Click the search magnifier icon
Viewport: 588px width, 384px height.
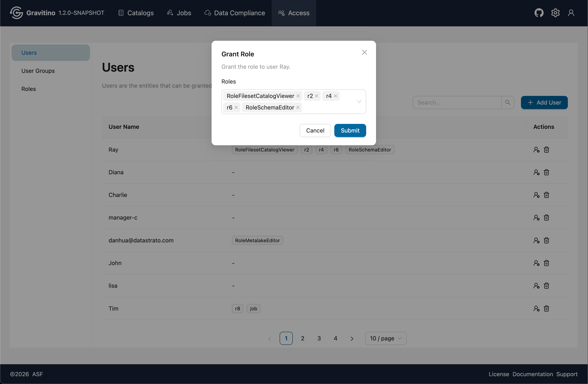508,102
